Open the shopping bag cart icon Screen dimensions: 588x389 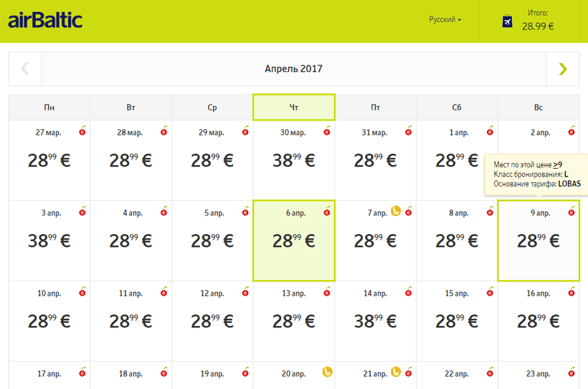tap(507, 21)
